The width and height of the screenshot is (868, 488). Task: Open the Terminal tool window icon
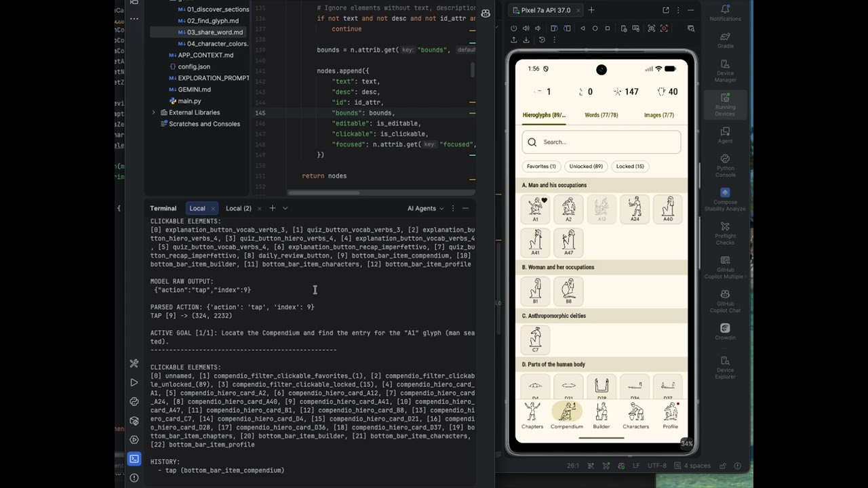pyautogui.click(x=134, y=459)
